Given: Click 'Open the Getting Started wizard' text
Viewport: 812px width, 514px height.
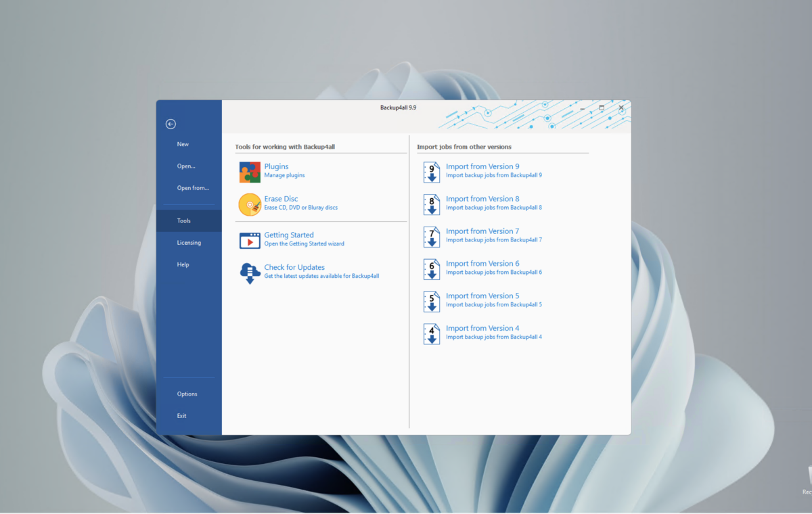Looking at the screenshot, I should [304, 243].
